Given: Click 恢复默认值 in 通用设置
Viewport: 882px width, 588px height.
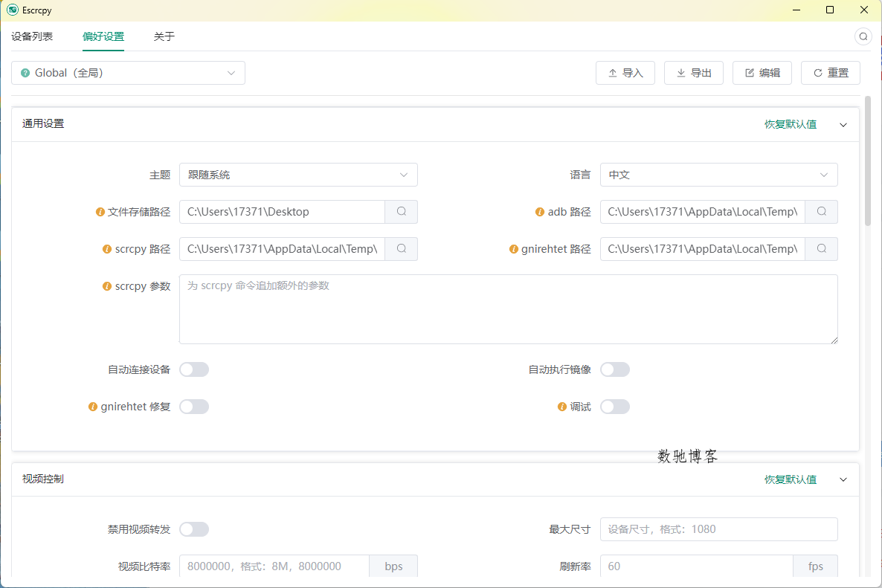Looking at the screenshot, I should point(791,124).
